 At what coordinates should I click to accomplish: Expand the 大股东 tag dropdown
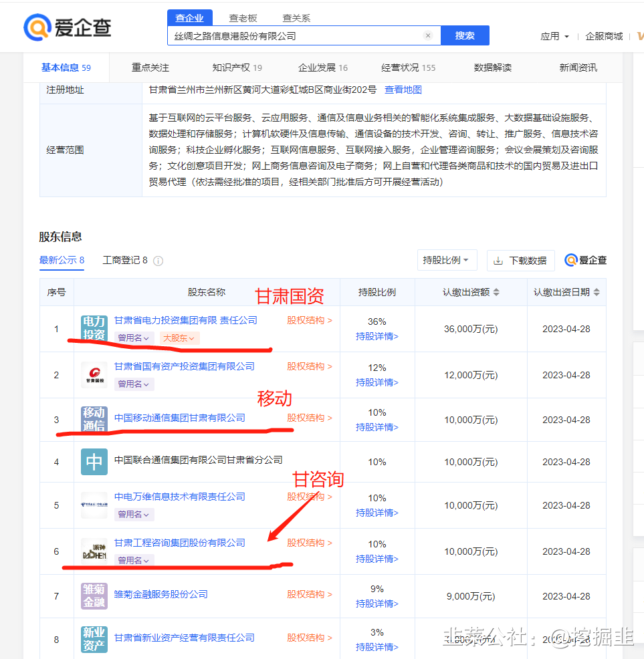click(179, 338)
